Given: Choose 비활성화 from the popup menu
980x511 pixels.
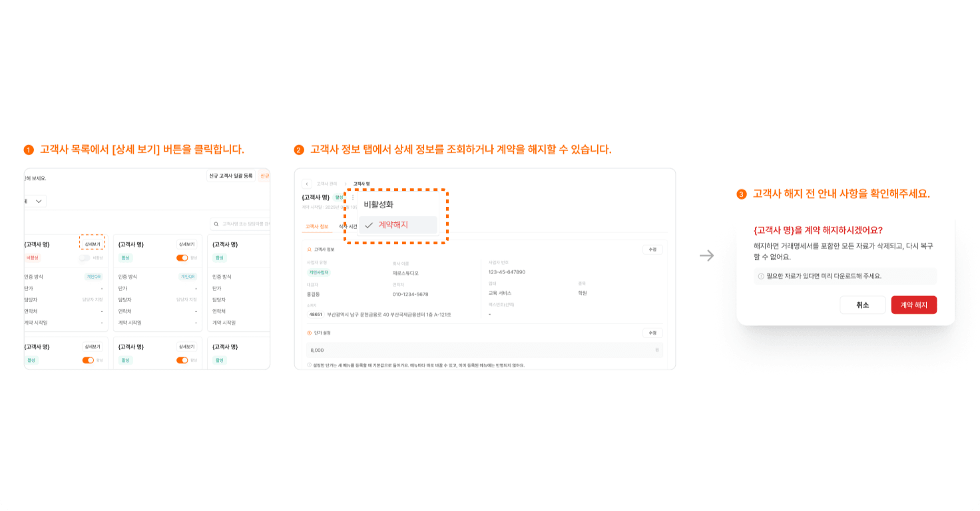Looking at the screenshot, I should [398, 205].
